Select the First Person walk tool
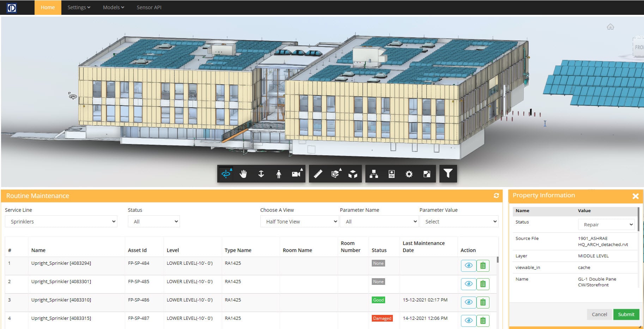Viewport: 644px width, 329px height. pyautogui.click(x=279, y=174)
